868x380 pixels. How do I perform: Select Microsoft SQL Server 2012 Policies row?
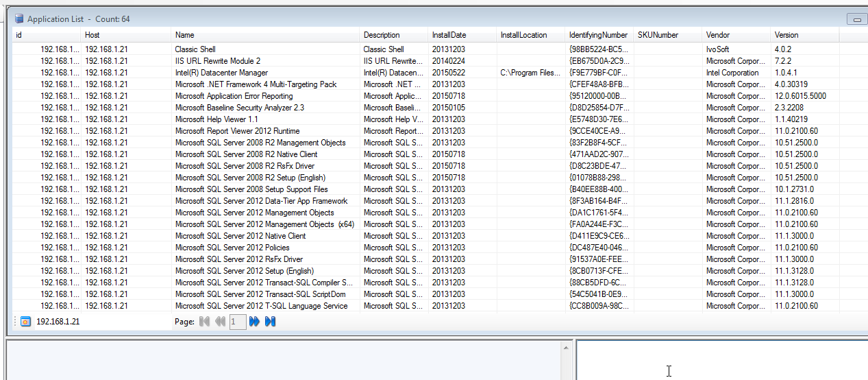point(232,248)
